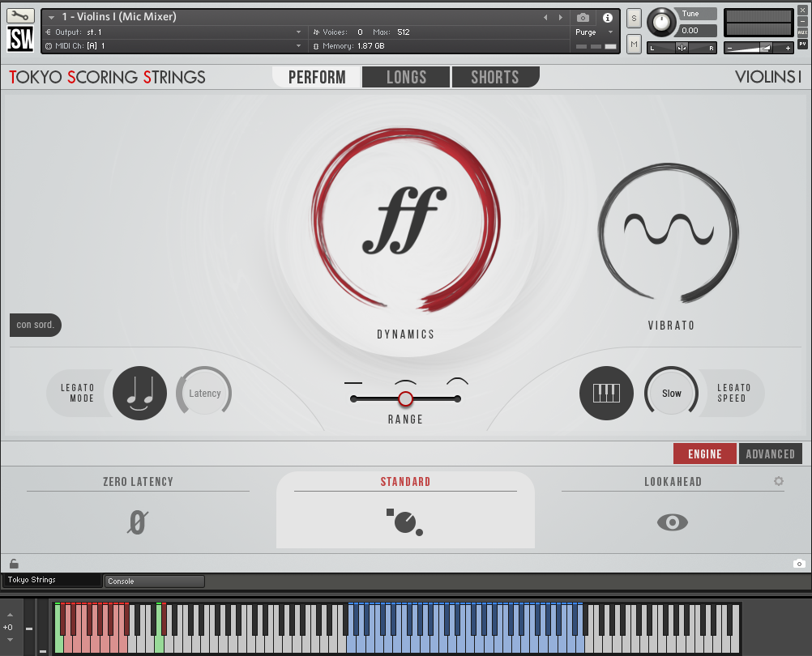Select the Tokyo Strings bottom tab

point(51,580)
